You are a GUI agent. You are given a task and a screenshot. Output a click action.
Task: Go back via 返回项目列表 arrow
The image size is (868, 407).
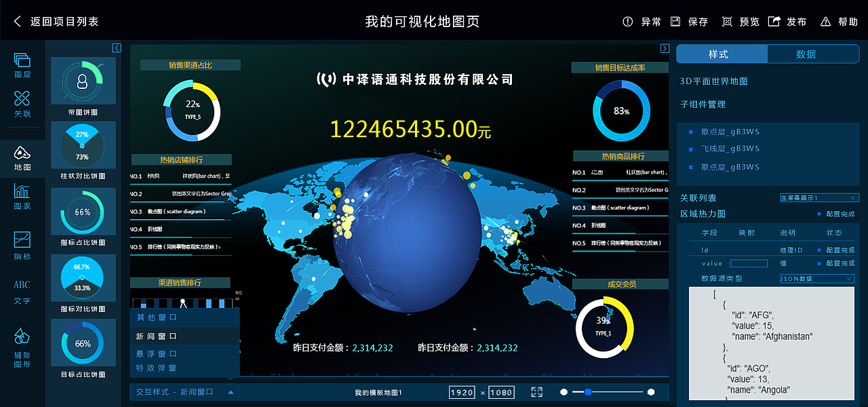[18, 22]
